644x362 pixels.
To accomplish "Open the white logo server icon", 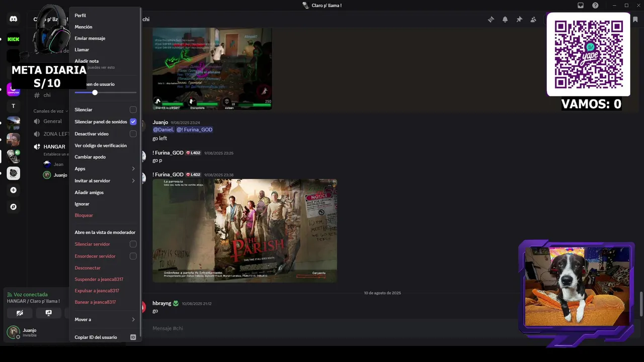I will pos(14,173).
